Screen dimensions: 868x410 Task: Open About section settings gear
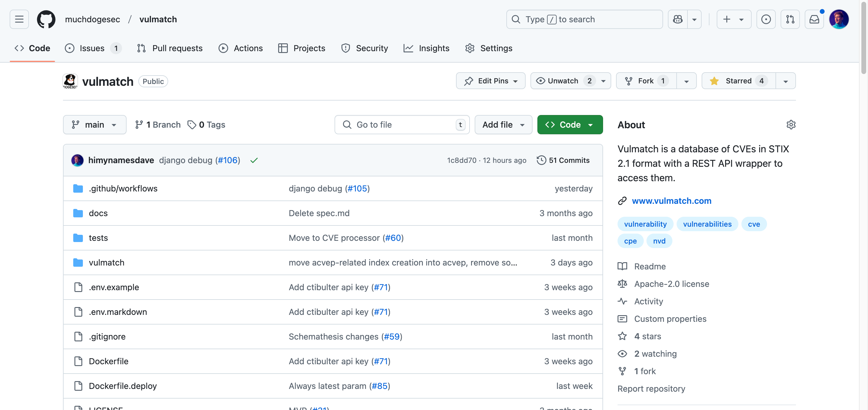tap(791, 125)
